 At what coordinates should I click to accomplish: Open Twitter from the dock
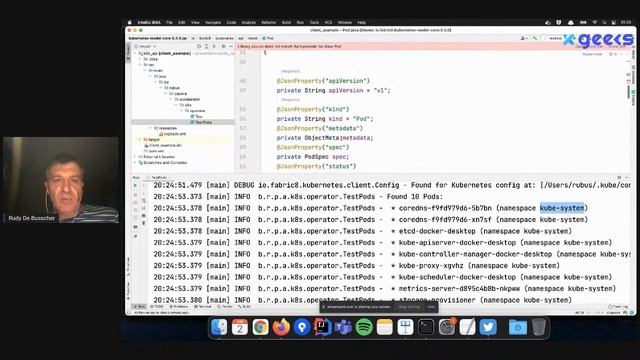tap(488, 327)
